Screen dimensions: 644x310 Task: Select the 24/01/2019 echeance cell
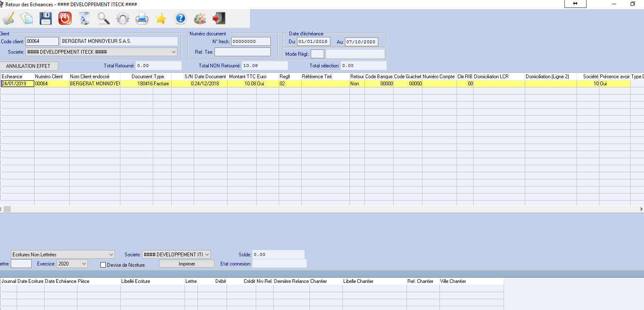click(x=17, y=84)
